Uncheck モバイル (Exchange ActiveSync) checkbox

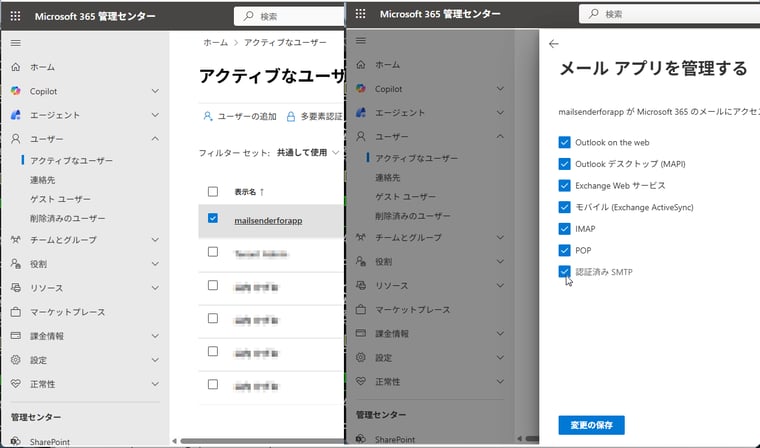pyautogui.click(x=564, y=207)
